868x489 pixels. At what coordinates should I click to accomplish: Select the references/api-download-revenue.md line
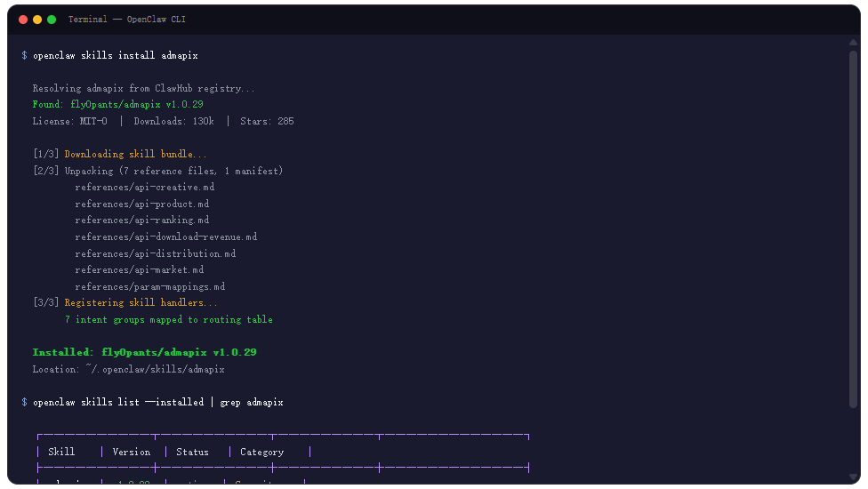[x=166, y=236]
